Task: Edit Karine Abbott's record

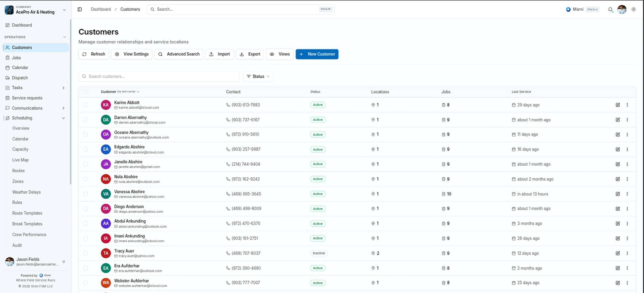Action: [618, 105]
